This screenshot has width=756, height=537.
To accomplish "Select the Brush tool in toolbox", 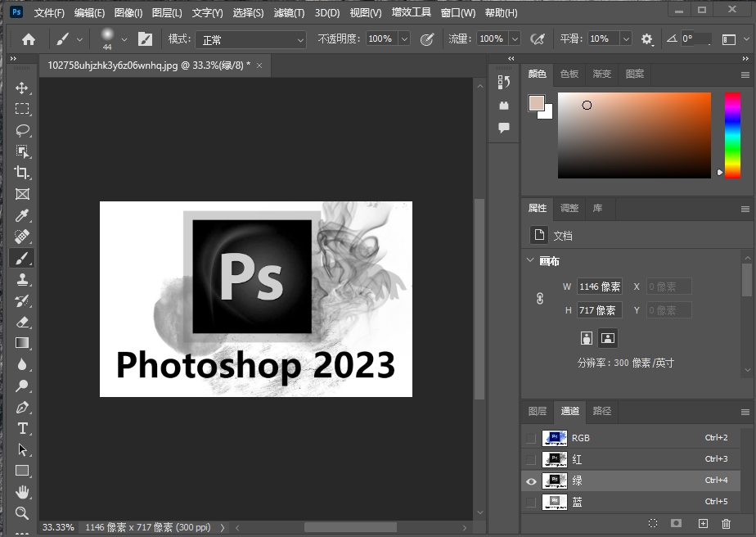I will (22, 258).
